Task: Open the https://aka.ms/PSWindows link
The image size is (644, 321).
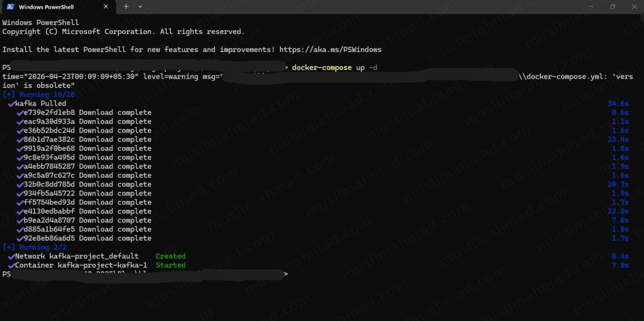Action: tap(330, 50)
